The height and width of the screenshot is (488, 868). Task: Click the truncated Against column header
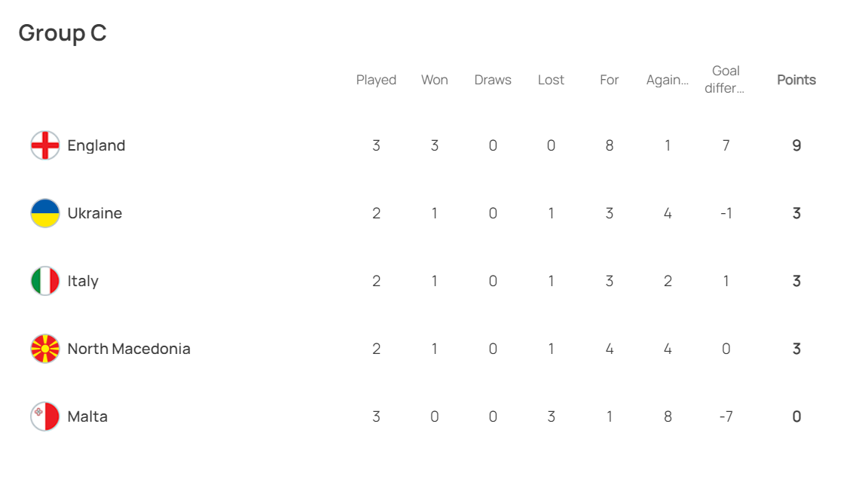coord(668,80)
